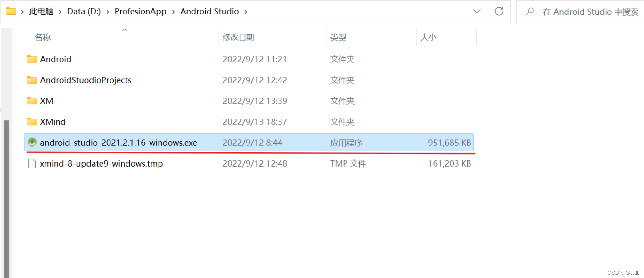This screenshot has width=644, height=278.
Task: Click size value 951,685 KB
Action: 450,143
